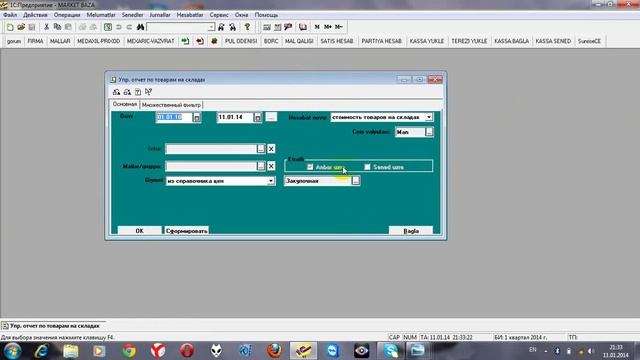Open the Hesabat novu dropdown
Screen dimensions: 640x360
pos(429,117)
